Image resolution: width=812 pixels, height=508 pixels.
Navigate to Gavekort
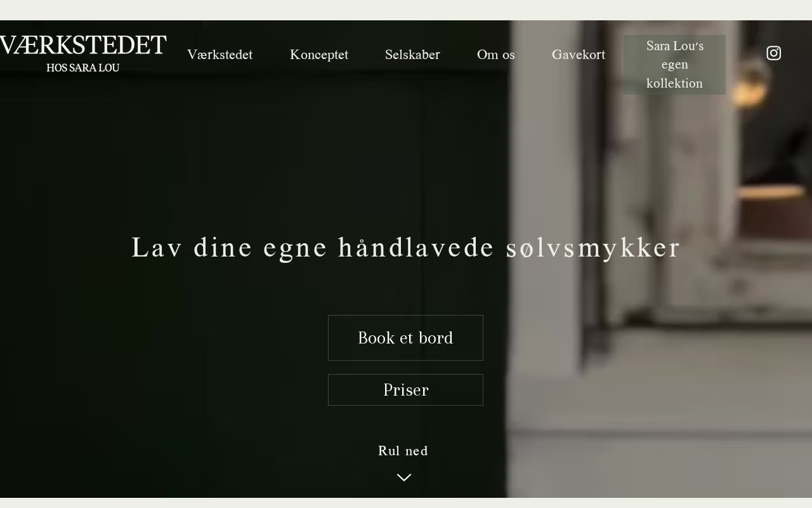click(x=579, y=55)
